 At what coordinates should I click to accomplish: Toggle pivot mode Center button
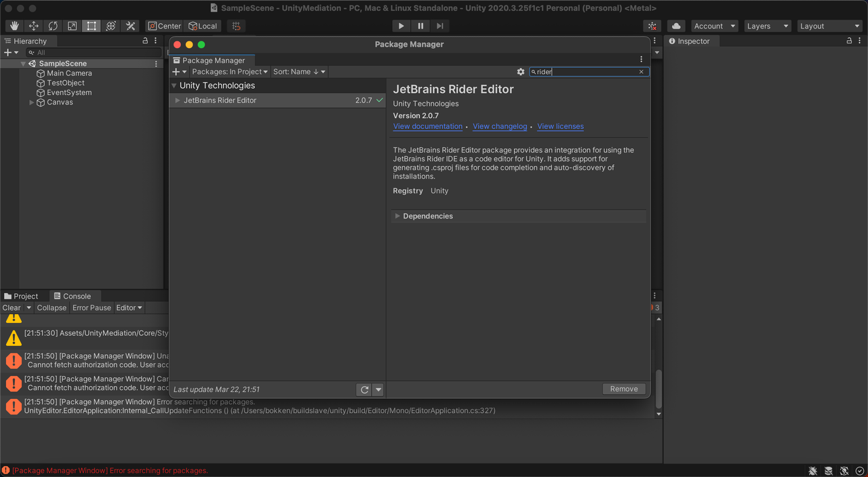[165, 26]
